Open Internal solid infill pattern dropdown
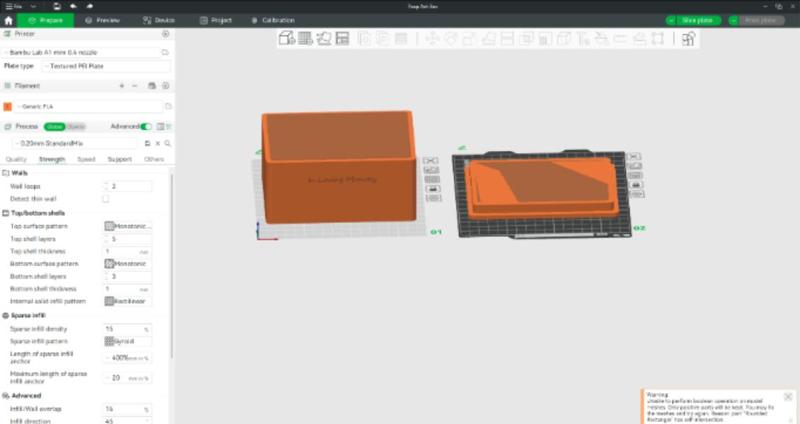800x424 pixels. [128, 301]
